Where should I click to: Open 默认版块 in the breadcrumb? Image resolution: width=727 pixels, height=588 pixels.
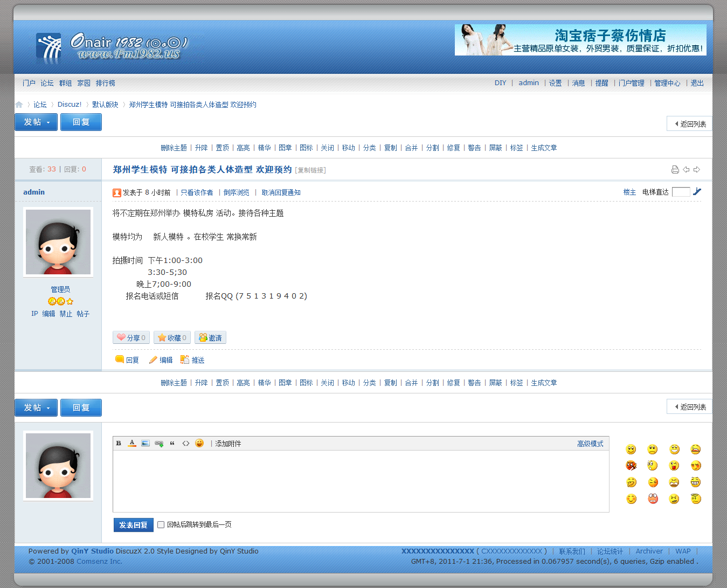coord(105,105)
